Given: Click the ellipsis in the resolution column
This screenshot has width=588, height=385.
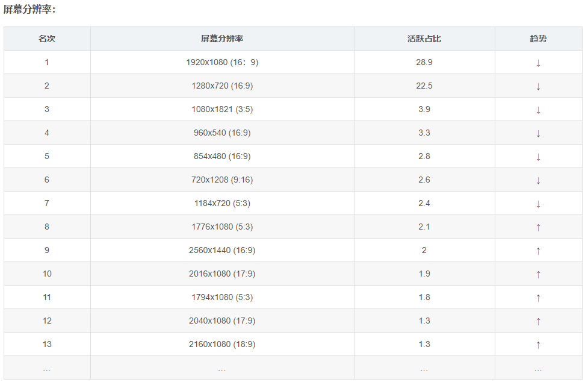Looking at the screenshot, I should [222, 368].
